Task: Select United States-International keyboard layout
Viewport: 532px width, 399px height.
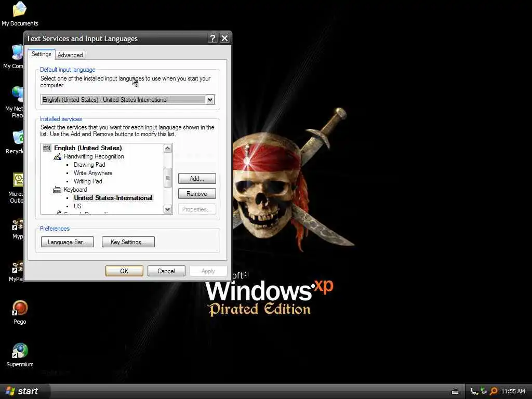Action: 113,198
